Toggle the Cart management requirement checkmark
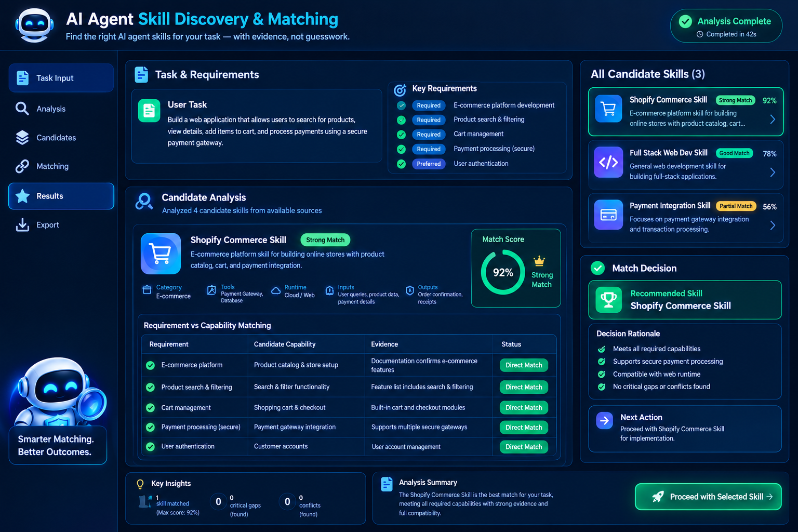Image resolution: width=798 pixels, height=532 pixels. click(x=401, y=135)
